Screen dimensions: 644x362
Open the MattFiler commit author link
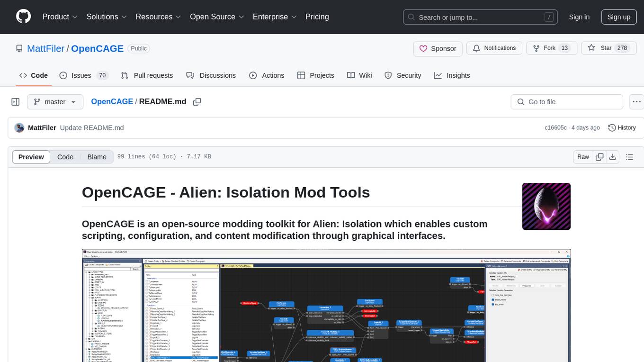pyautogui.click(x=42, y=128)
